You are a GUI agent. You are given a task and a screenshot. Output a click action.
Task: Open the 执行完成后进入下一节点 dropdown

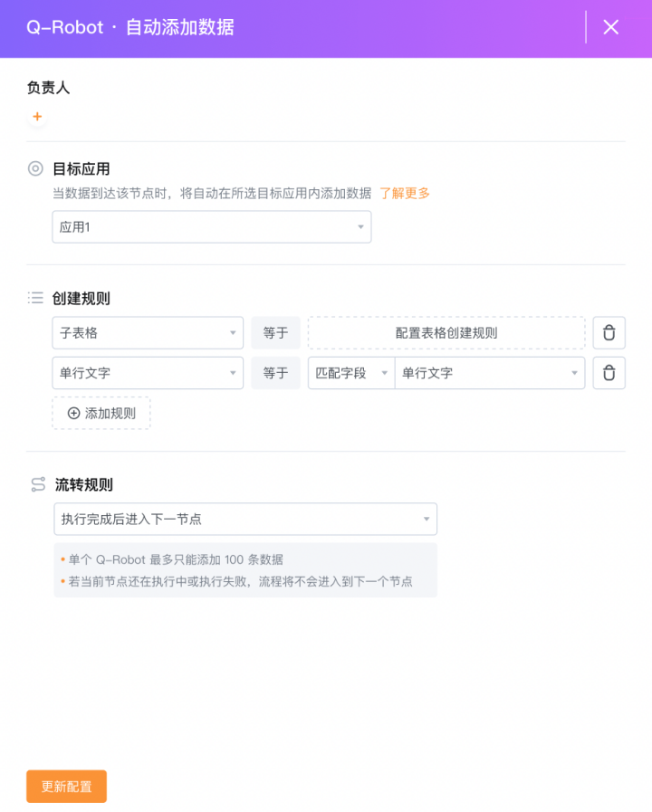point(245,519)
